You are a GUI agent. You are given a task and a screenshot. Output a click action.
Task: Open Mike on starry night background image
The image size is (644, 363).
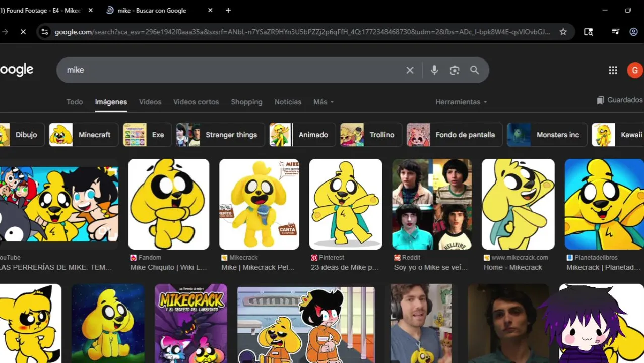108,323
